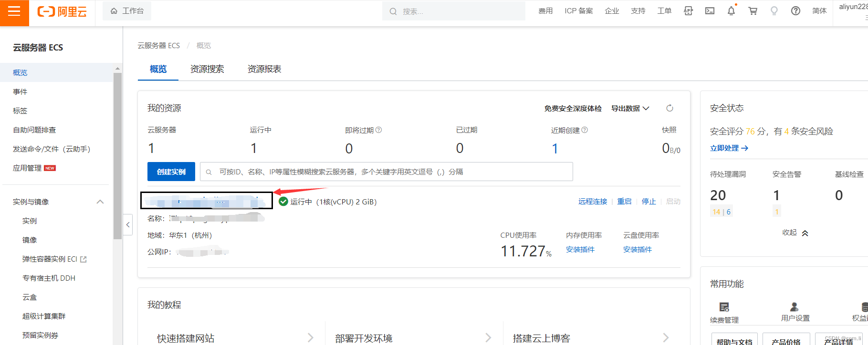Viewport: 868px width, 345px height.
Task: Open ICP 备案 menu
Action: (x=579, y=11)
